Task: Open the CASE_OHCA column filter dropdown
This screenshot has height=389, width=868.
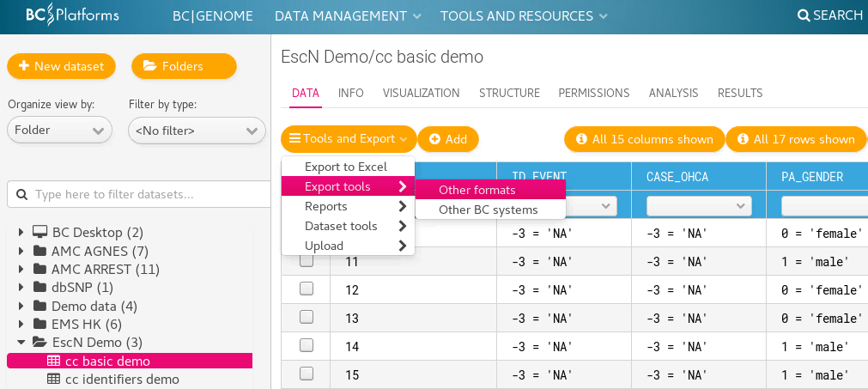Action: 699,206
